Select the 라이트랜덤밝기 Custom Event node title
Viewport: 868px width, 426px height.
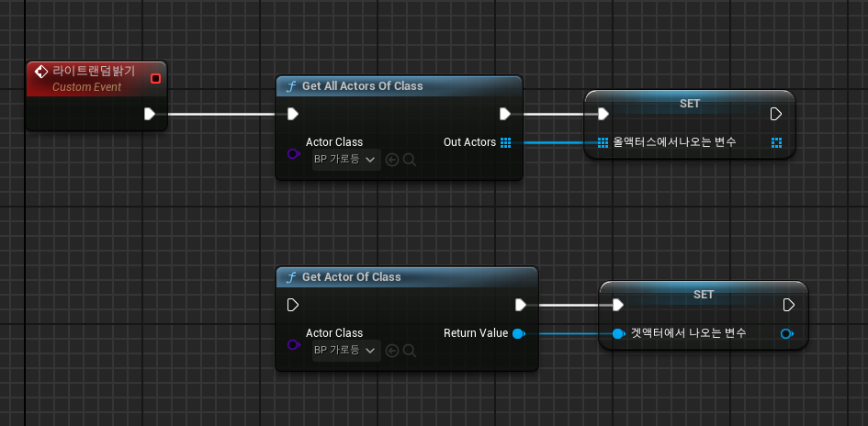pyautogui.click(x=94, y=71)
